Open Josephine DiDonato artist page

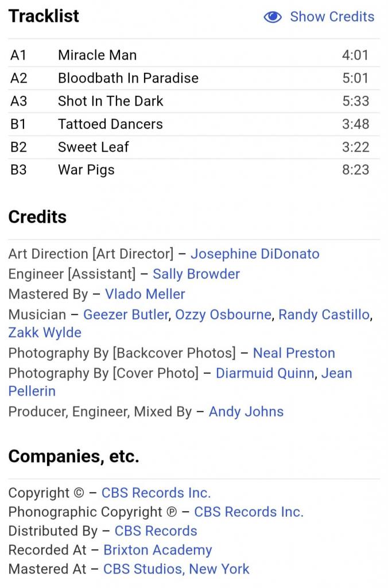pos(255,254)
